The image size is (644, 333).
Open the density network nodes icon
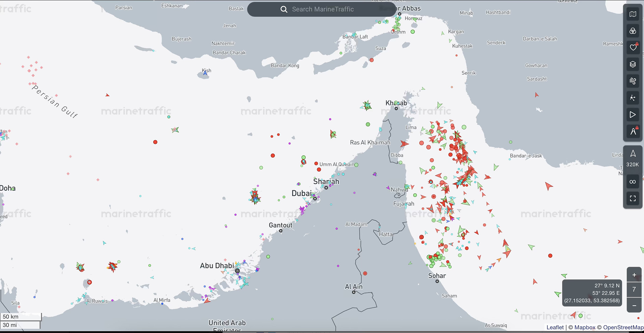coord(633,98)
